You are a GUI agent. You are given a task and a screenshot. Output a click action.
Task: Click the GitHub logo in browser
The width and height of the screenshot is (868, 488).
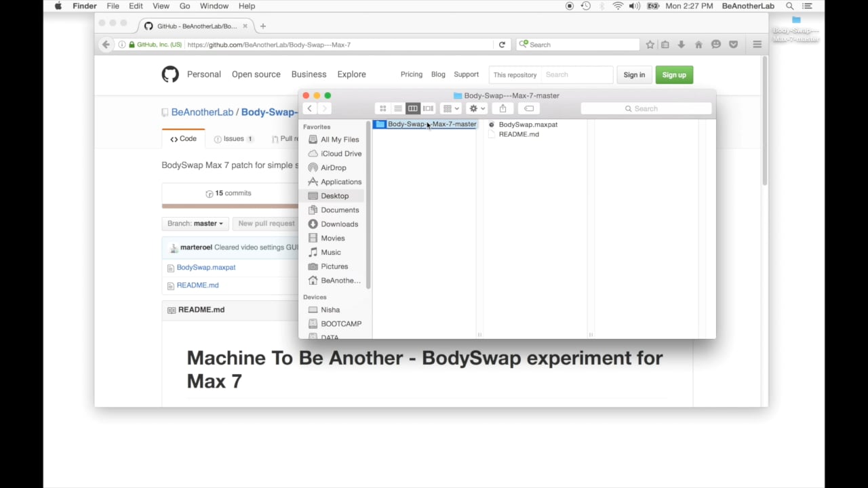pyautogui.click(x=170, y=75)
